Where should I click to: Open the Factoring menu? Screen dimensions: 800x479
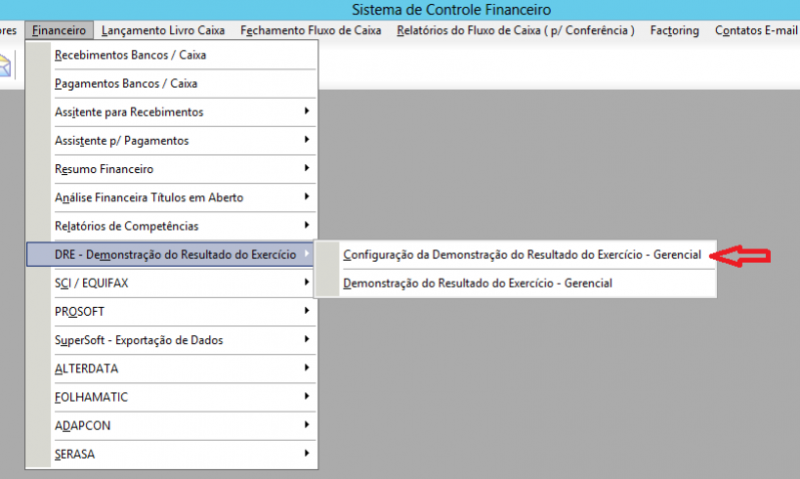674,30
